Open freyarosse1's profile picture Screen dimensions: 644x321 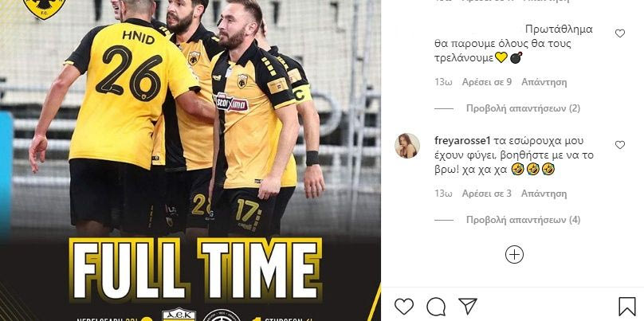click(x=407, y=146)
